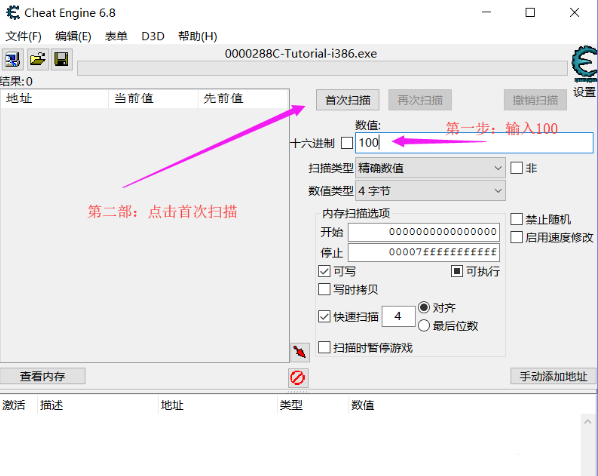Image resolution: width=598 pixels, height=476 pixels.
Task: Toggle the 可写 checkbox
Action: click(324, 271)
